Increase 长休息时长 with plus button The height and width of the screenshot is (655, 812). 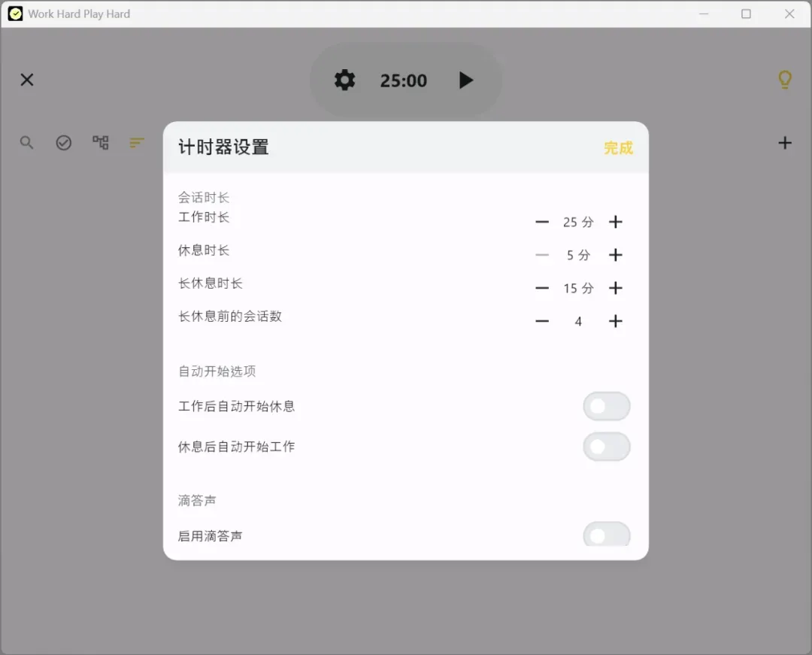click(x=615, y=288)
